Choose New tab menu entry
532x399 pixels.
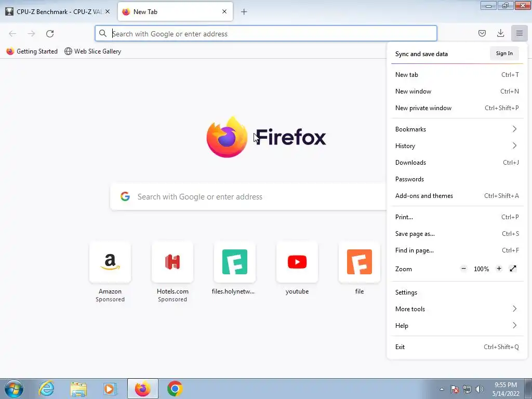pyautogui.click(x=457, y=75)
